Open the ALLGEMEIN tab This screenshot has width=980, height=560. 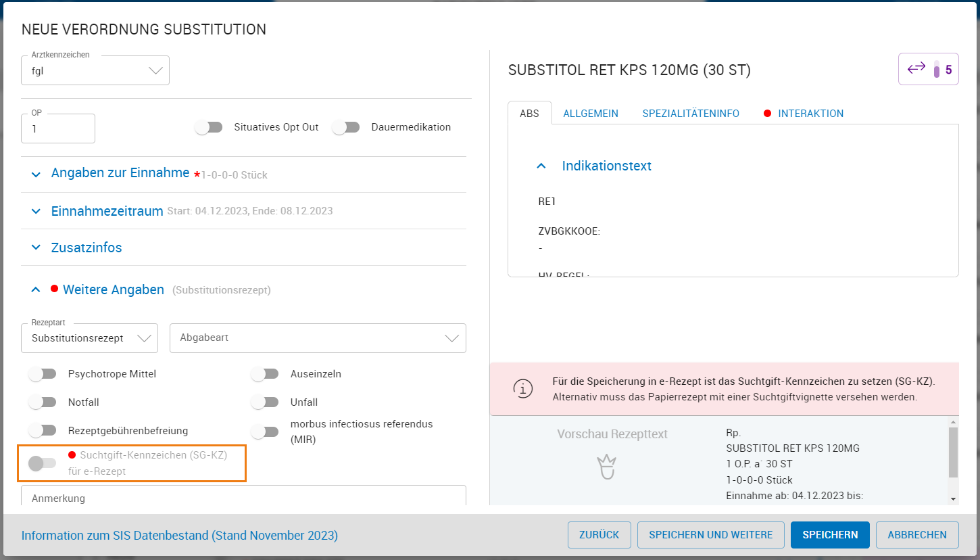point(591,114)
